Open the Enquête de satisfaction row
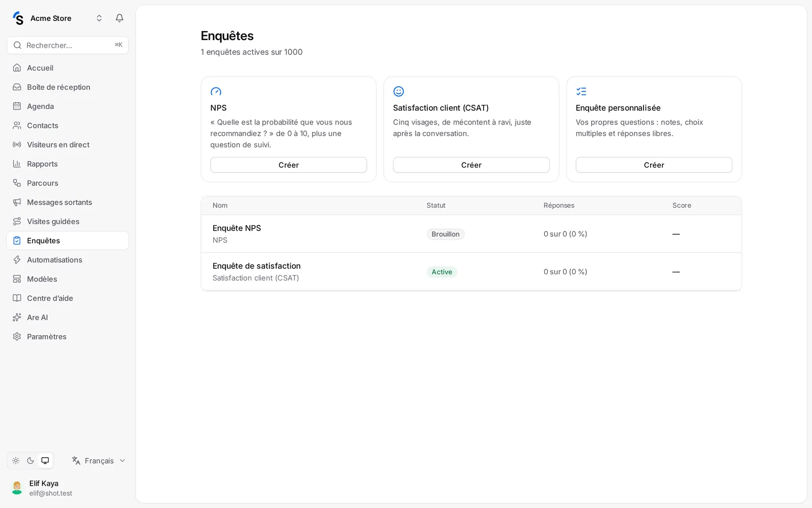This screenshot has height=508, width=812. (471, 272)
